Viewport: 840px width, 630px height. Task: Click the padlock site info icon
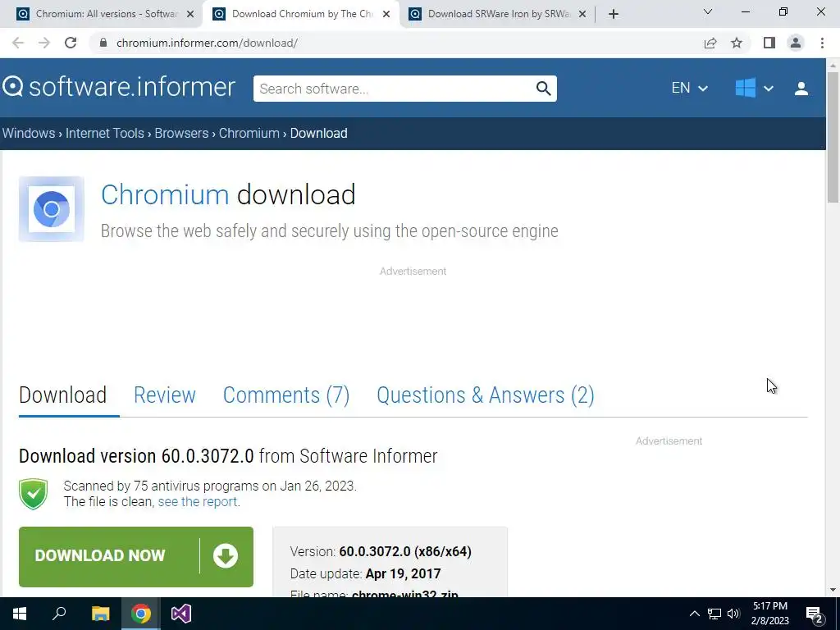click(103, 43)
